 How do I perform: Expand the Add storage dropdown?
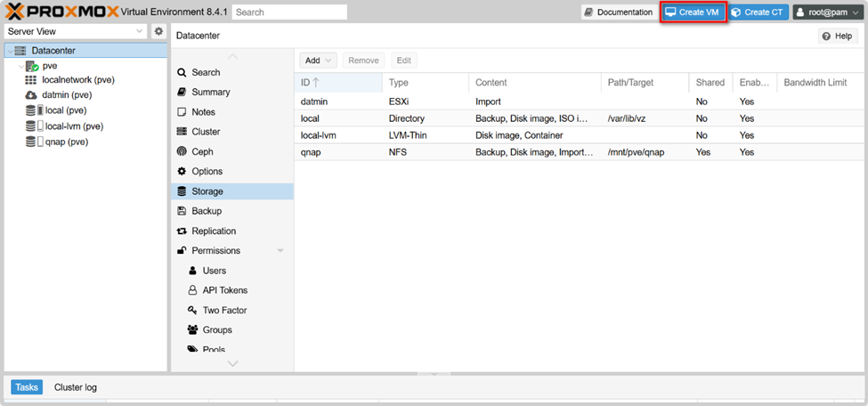click(x=319, y=61)
